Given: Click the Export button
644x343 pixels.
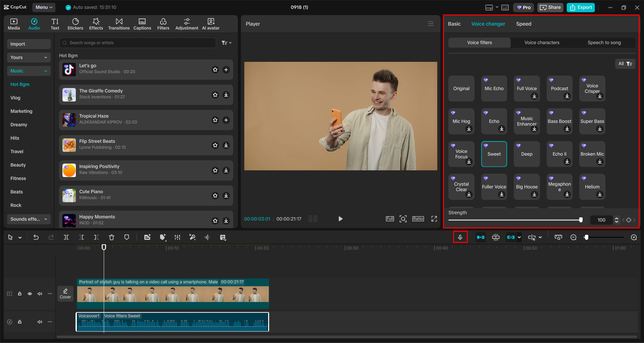Looking at the screenshot, I should (581, 7).
